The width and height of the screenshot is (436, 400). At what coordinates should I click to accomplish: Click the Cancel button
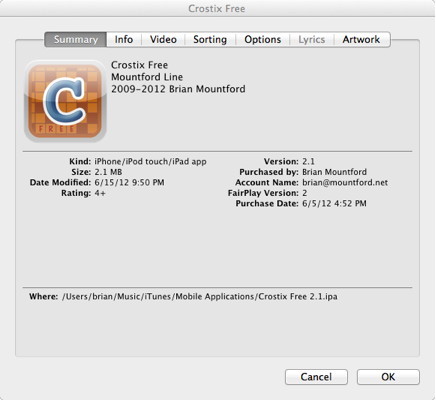(316, 377)
